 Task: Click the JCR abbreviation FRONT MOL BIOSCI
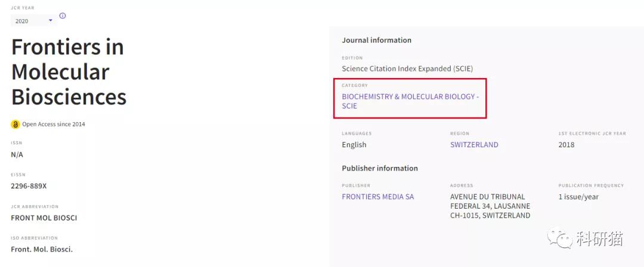pyautogui.click(x=44, y=218)
